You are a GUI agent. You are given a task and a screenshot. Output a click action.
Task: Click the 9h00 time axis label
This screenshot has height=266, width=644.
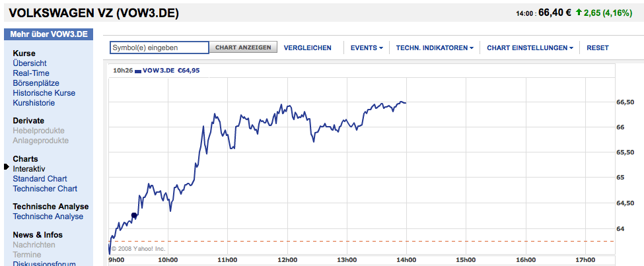[x=117, y=260]
